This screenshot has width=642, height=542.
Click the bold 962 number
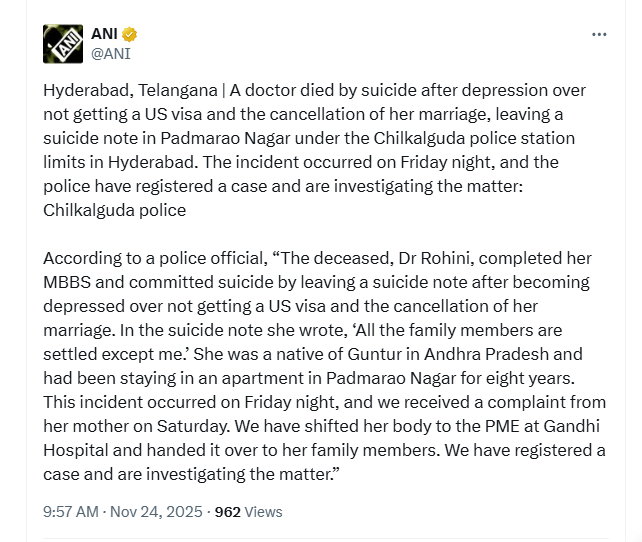[x=228, y=511]
